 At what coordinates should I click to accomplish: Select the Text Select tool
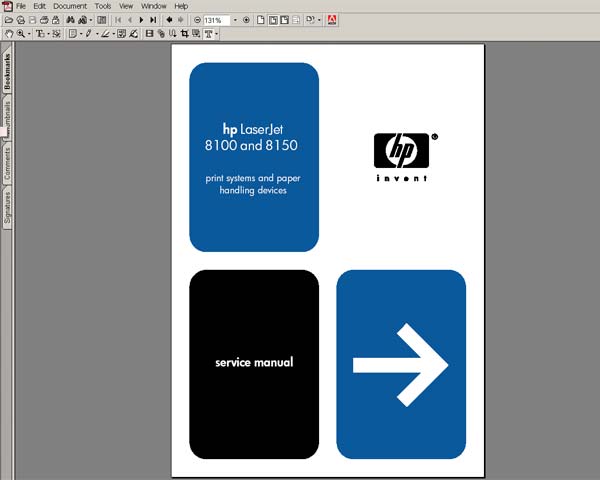coord(40,34)
